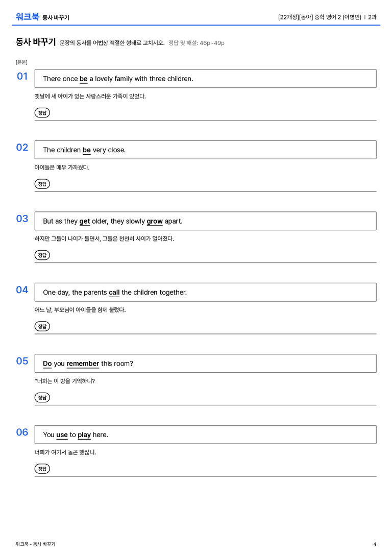Select the sentence box 'The children be very close'
Image resolution: width=392 pixels, height=555 pixels.
pos(205,150)
